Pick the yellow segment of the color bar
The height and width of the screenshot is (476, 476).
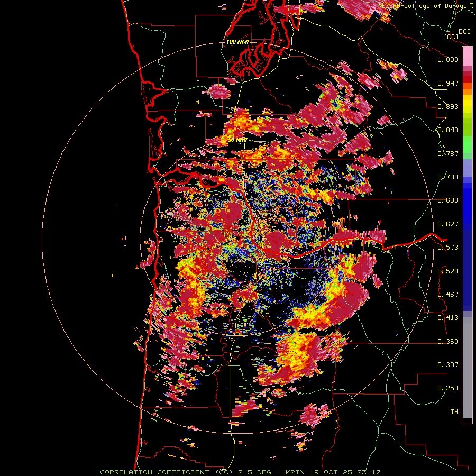tap(467, 104)
